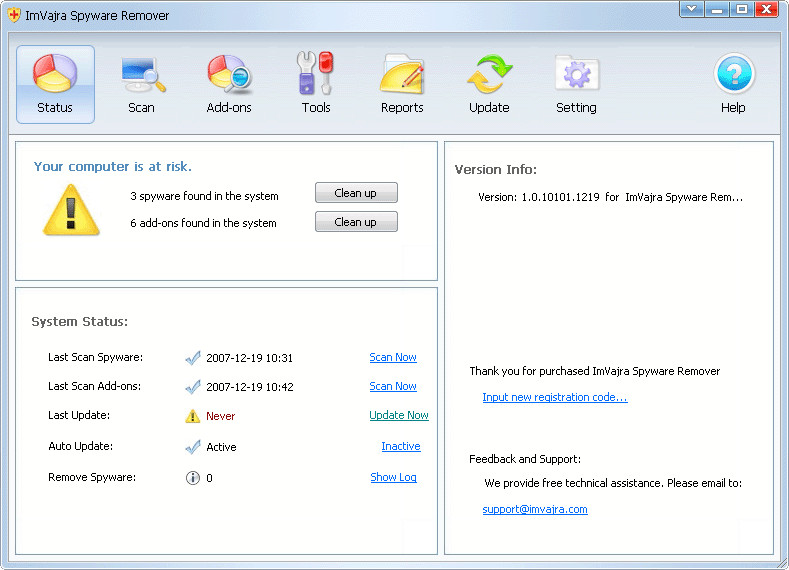Open the Add-ons section icon

coord(229,84)
